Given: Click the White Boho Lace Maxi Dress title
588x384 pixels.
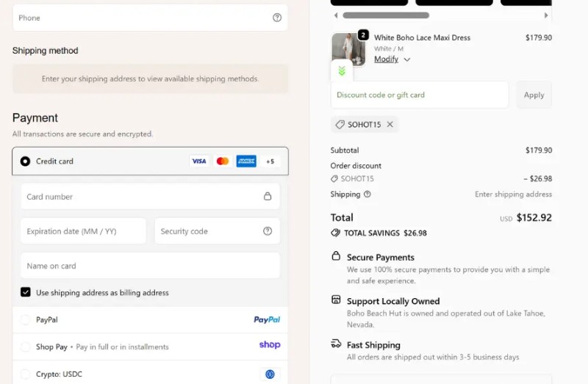Looking at the screenshot, I should tap(422, 37).
